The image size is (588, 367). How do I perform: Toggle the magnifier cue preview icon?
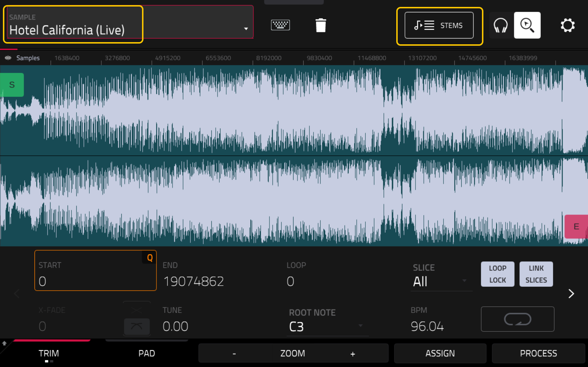coord(527,25)
